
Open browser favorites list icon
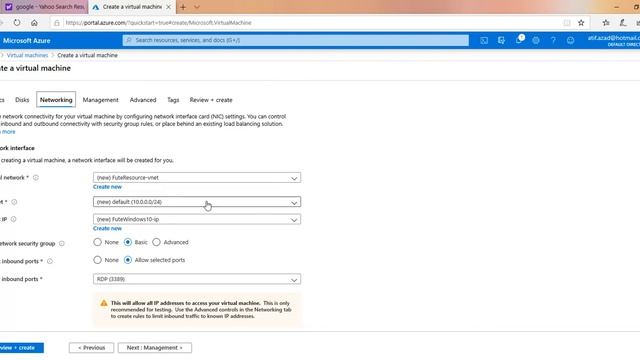(606, 23)
